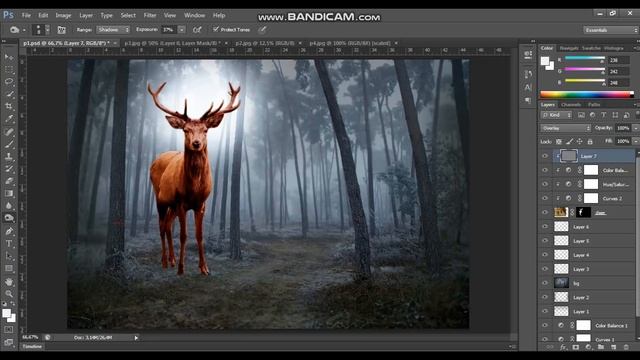Select the Rectangular Marquee tool

[x=9, y=70]
